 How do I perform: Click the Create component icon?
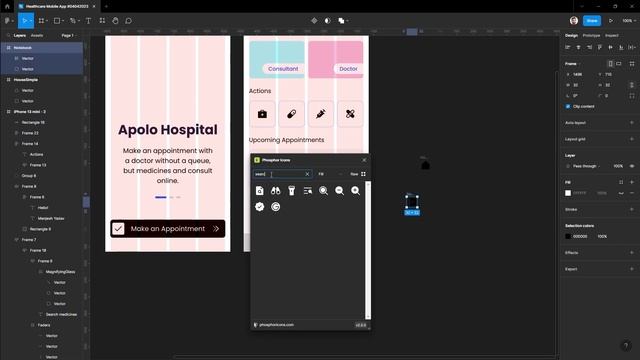[314, 20]
